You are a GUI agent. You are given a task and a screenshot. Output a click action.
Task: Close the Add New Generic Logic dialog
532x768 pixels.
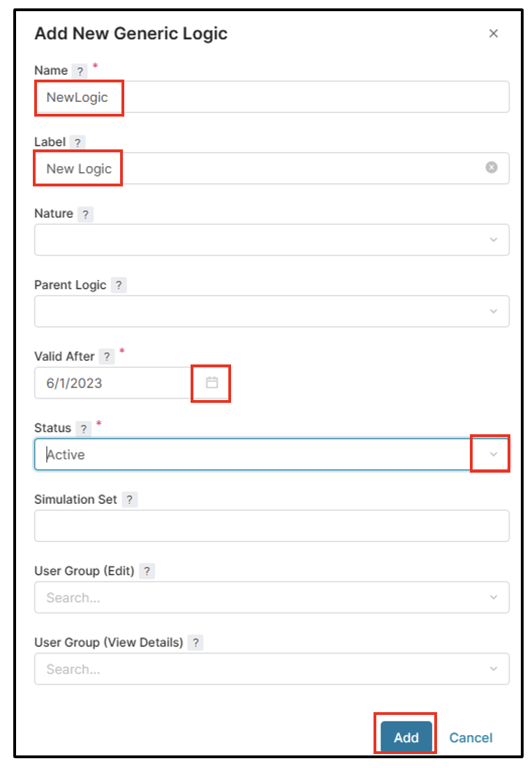[494, 34]
